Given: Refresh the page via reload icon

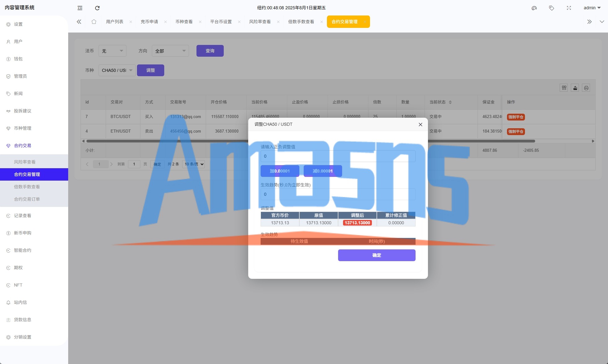Looking at the screenshot, I should pos(97,8).
